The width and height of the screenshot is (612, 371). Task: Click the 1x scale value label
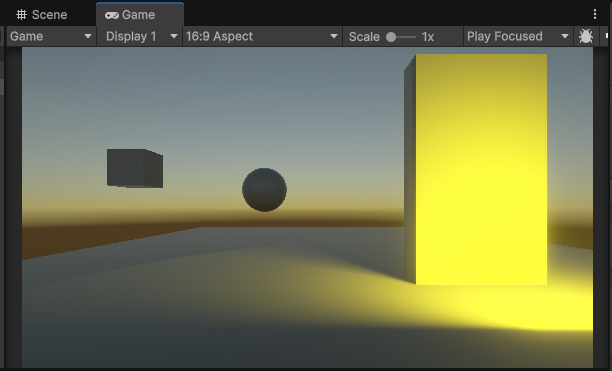(428, 37)
